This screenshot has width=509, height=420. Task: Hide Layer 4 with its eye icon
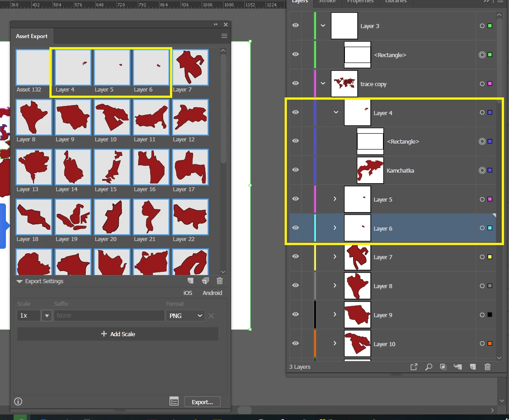[x=296, y=112]
